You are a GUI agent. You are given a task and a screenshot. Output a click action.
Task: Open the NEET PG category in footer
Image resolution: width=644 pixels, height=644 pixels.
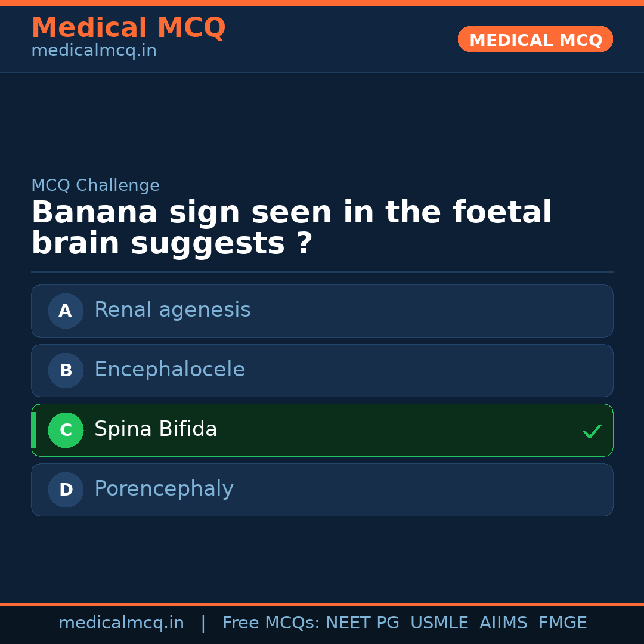(x=362, y=623)
